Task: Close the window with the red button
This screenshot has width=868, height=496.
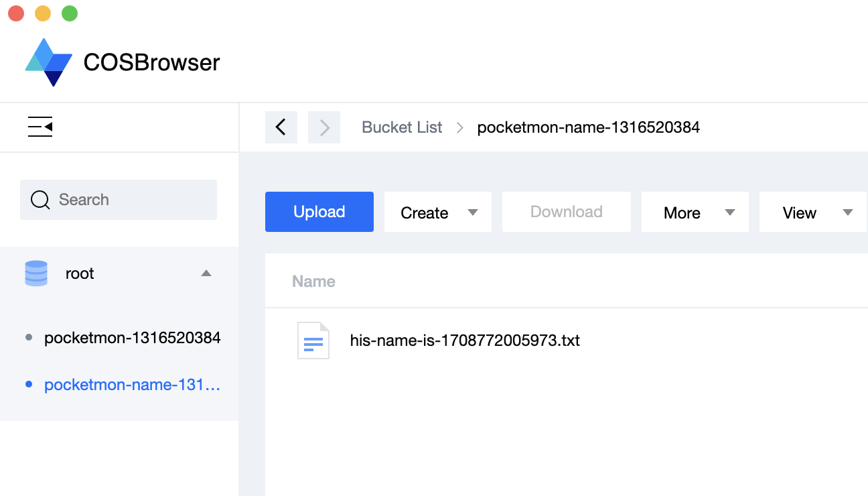Action: [16, 13]
